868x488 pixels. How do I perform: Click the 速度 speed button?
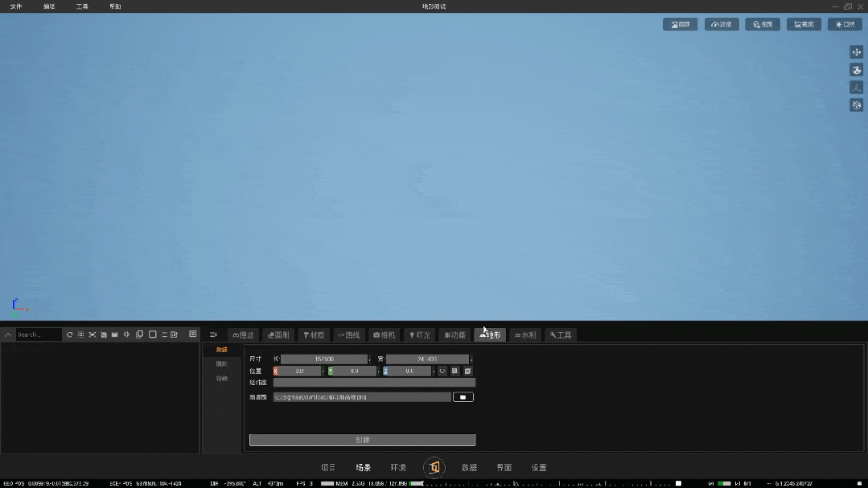(722, 24)
